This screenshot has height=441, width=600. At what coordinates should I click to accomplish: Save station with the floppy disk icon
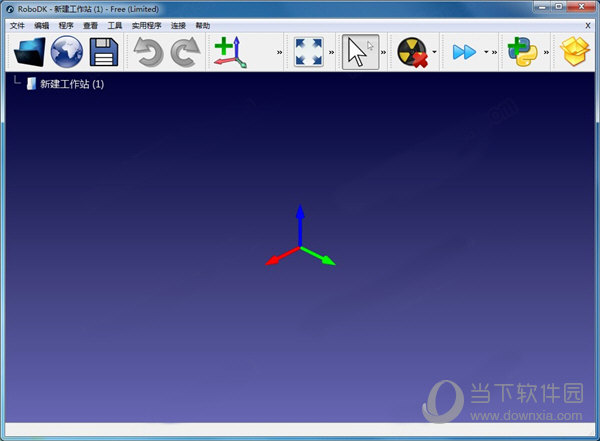pyautogui.click(x=104, y=52)
